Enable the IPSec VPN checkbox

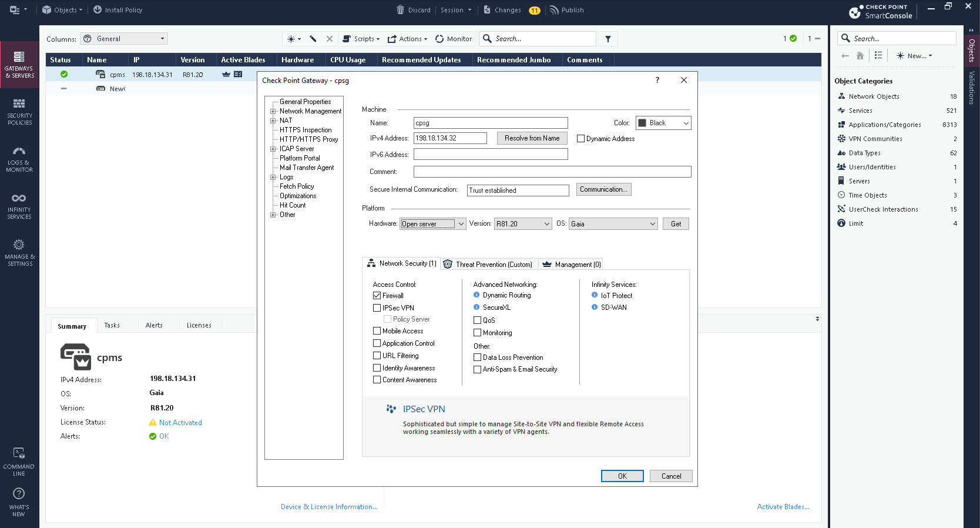tap(377, 308)
